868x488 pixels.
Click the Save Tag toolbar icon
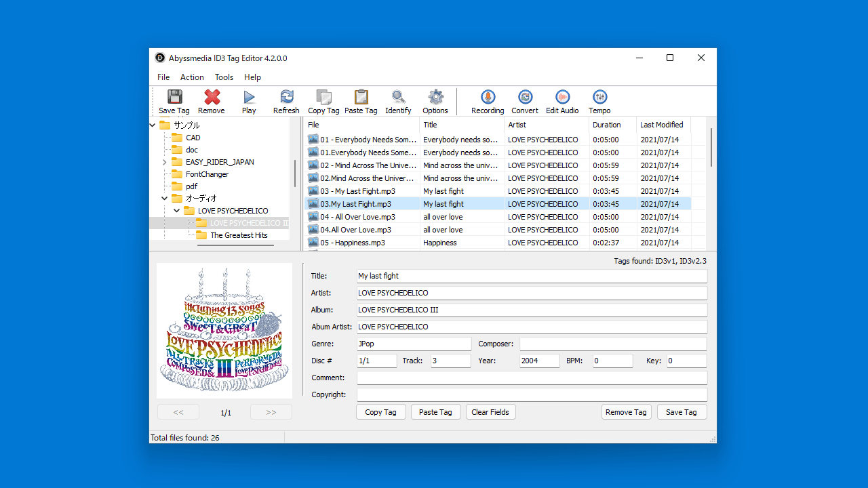(174, 97)
